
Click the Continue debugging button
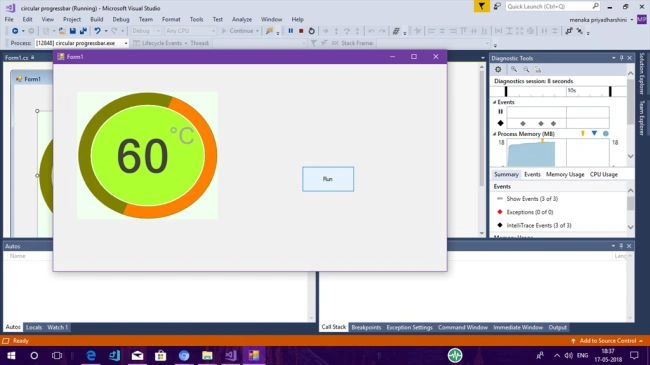tap(238, 31)
